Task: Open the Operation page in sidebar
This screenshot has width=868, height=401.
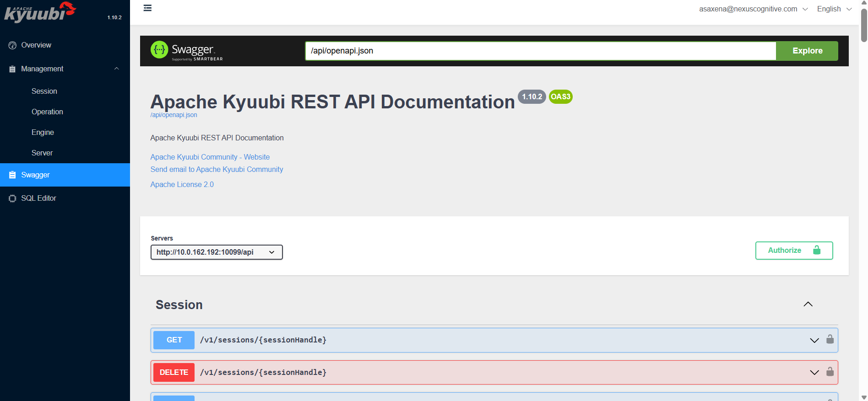Action: pos(65,112)
